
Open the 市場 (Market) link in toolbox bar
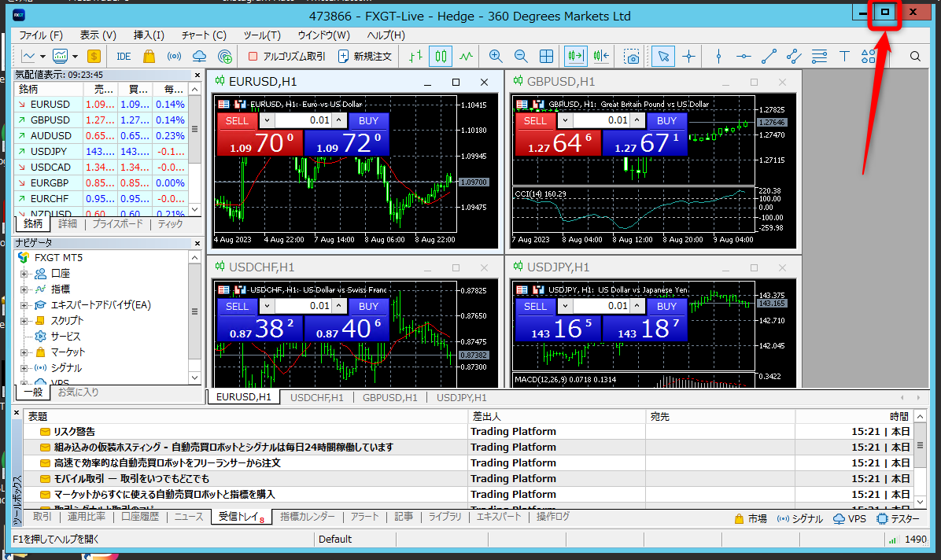[751, 518]
